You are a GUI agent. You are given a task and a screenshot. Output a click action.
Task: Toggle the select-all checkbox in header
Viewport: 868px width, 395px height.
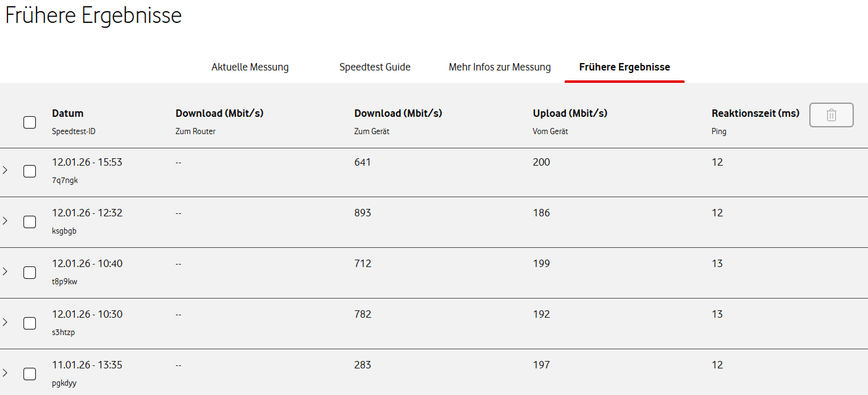tap(30, 122)
